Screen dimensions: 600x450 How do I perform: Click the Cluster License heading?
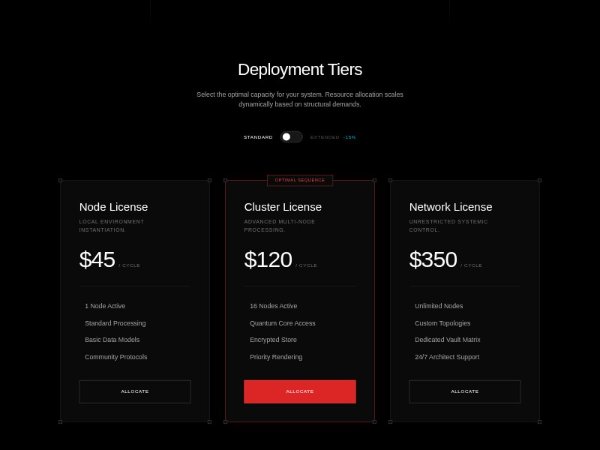[x=283, y=207]
